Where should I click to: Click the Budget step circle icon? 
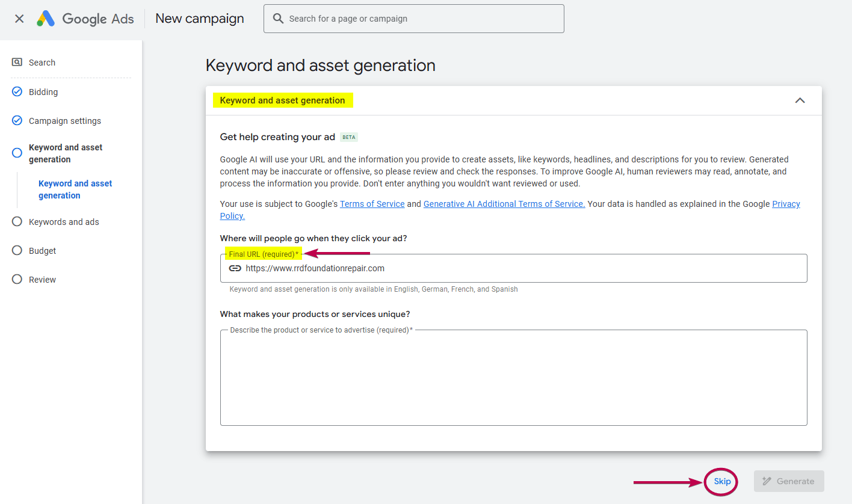(x=17, y=250)
